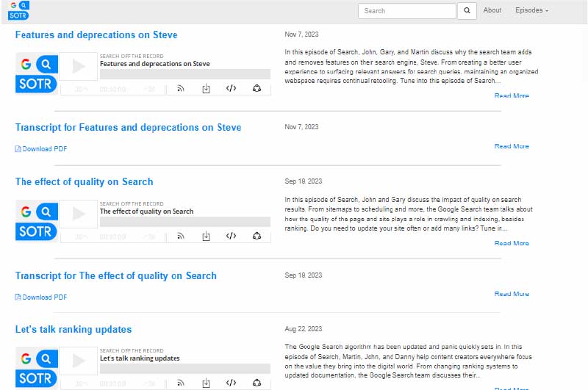The height and width of the screenshot is (390, 588).
Task: Click player title 'Features and deprecations on Steve'
Action: point(155,64)
